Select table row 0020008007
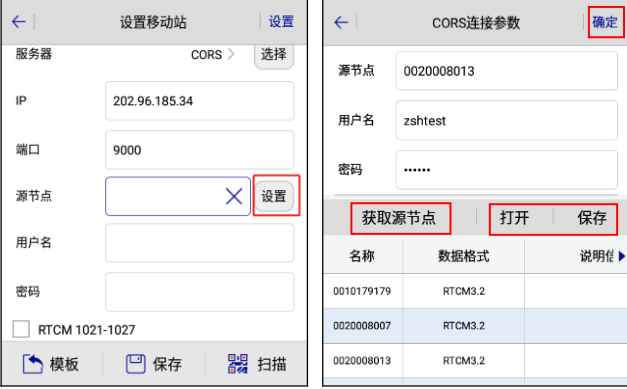The image size is (627, 389). click(475, 326)
